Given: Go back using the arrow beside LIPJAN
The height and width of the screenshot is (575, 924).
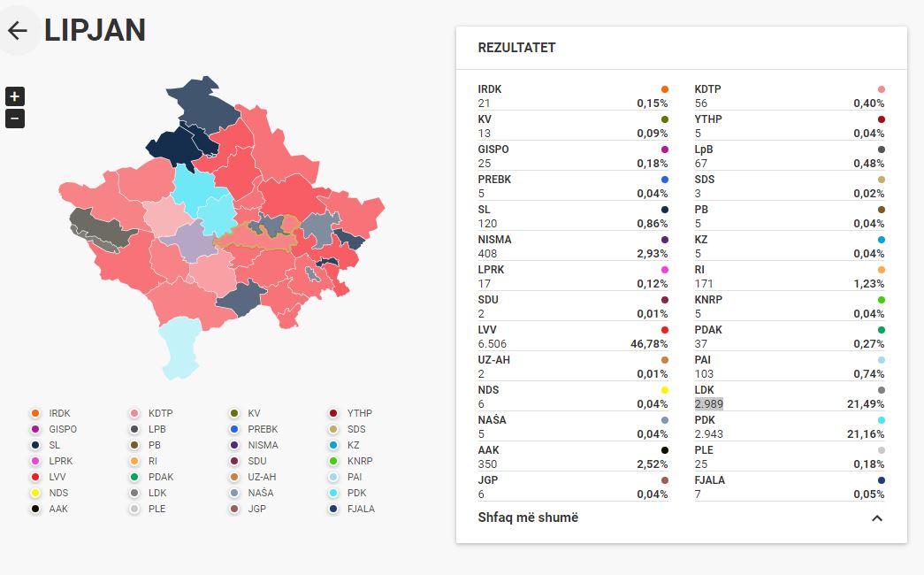Looking at the screenshot, I should coord(18,30).
